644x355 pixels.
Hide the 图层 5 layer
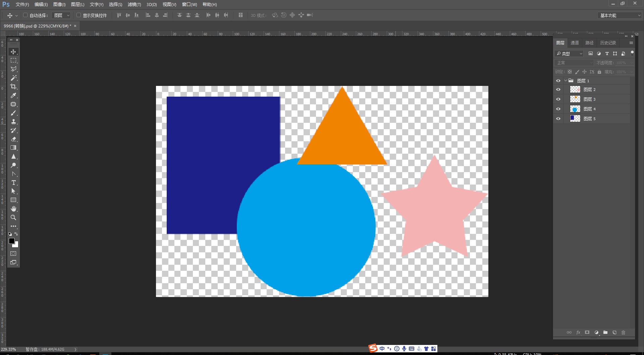pyautogui.click(x=558, y=118)
